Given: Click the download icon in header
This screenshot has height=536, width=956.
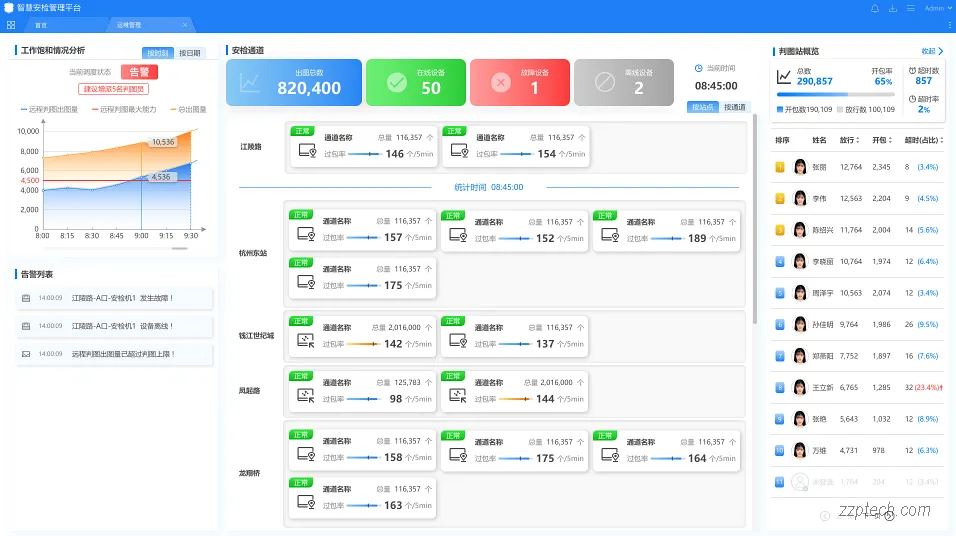Looking at the screenshot, I should click(x=893, y=8).
